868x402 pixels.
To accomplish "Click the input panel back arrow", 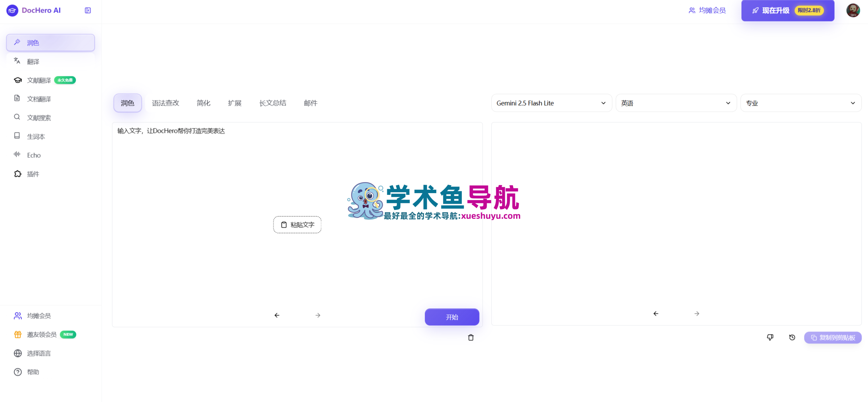I will pyautogui.click(x=277, y=315).
